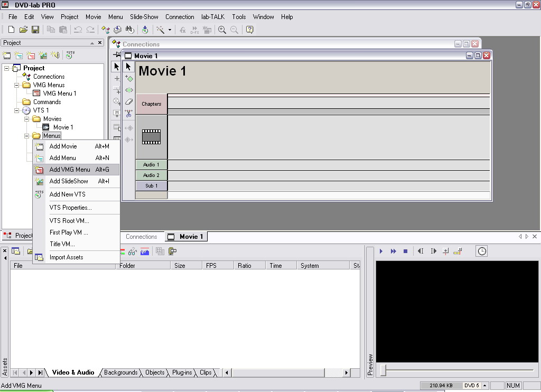Image resolution: width=541 pixels, height=392 pixels.
Task: Click the Save project icon in toolbar
Action: [35, 30]
